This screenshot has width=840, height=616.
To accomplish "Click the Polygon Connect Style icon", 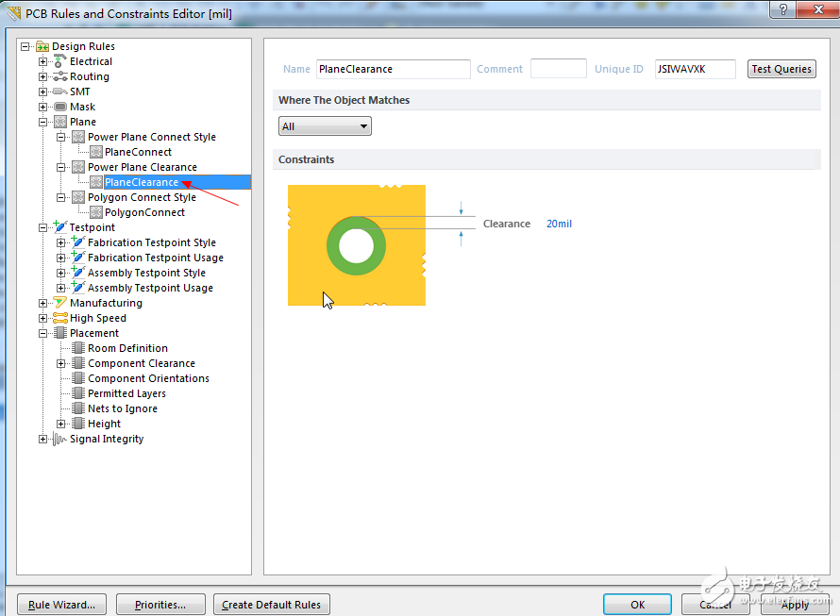I will click(78, 197).
